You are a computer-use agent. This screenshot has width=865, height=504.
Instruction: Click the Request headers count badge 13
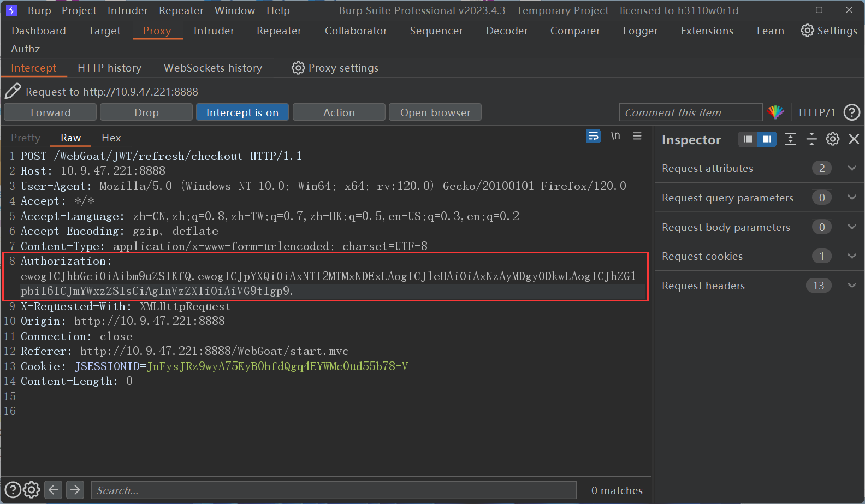pyautogui.click(x=819, y=286)
